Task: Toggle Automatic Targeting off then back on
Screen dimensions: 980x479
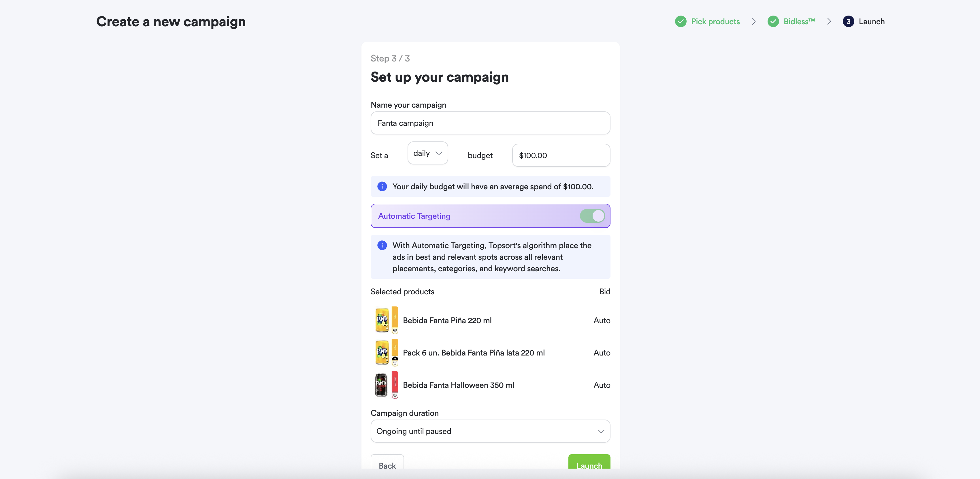Action: click(592, 216)
